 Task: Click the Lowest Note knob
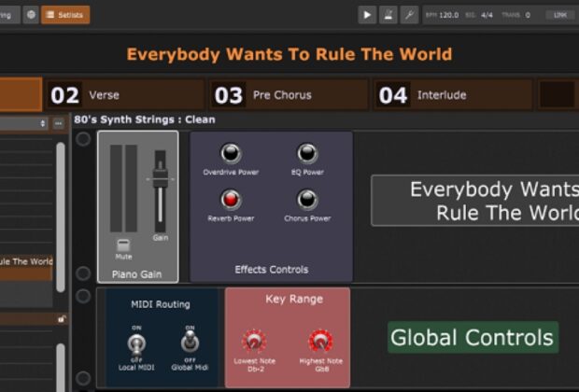[254, 342]
